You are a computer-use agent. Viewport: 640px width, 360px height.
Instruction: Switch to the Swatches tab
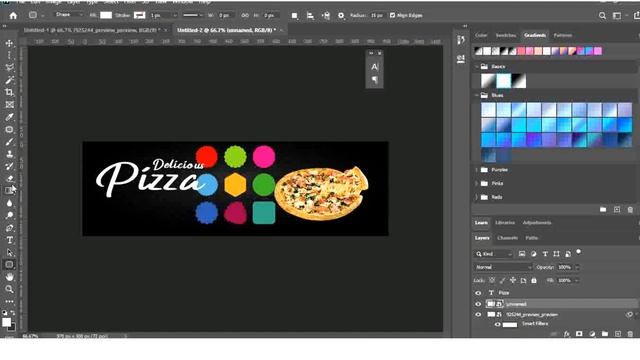coord(506,36)
